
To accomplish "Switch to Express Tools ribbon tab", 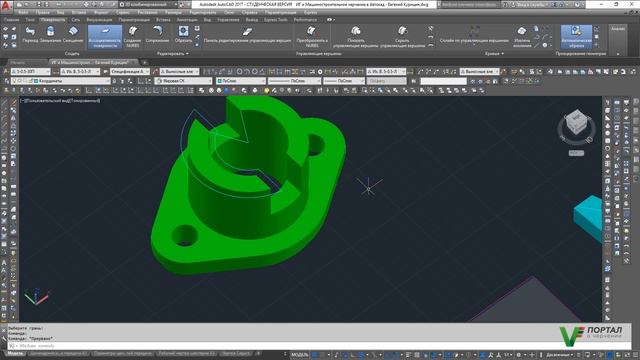I will (x=276, y=19).
